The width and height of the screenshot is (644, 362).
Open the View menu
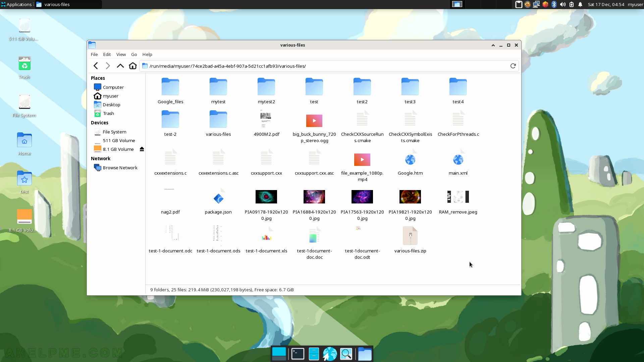pyautogui.click(x=121, y=54)
